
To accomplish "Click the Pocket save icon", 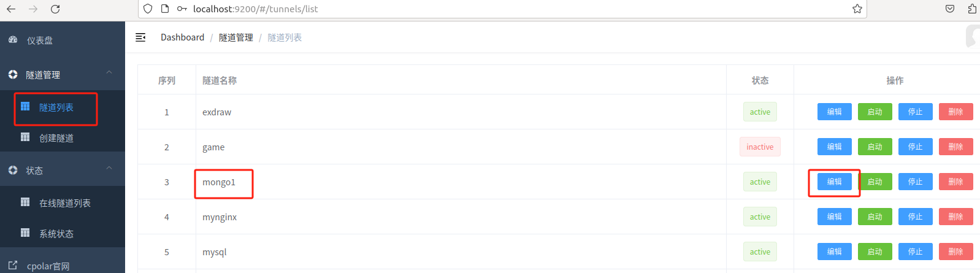I will (949, 9).
